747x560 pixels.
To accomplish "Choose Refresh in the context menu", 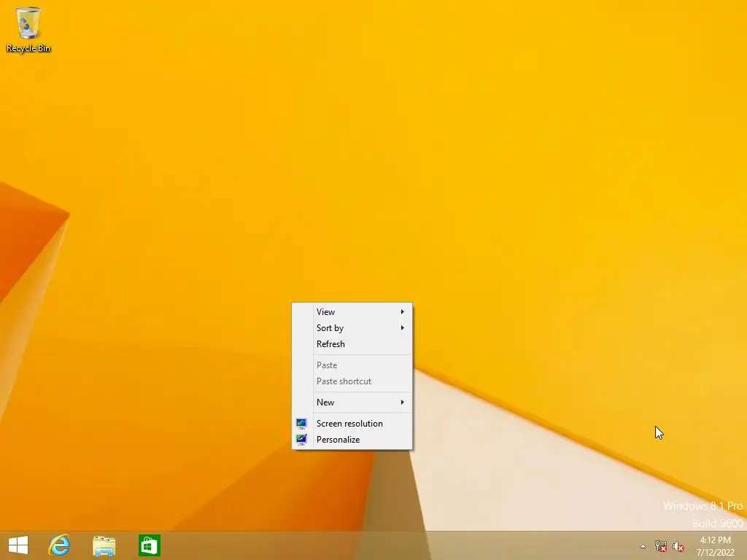I will [352, 344].
